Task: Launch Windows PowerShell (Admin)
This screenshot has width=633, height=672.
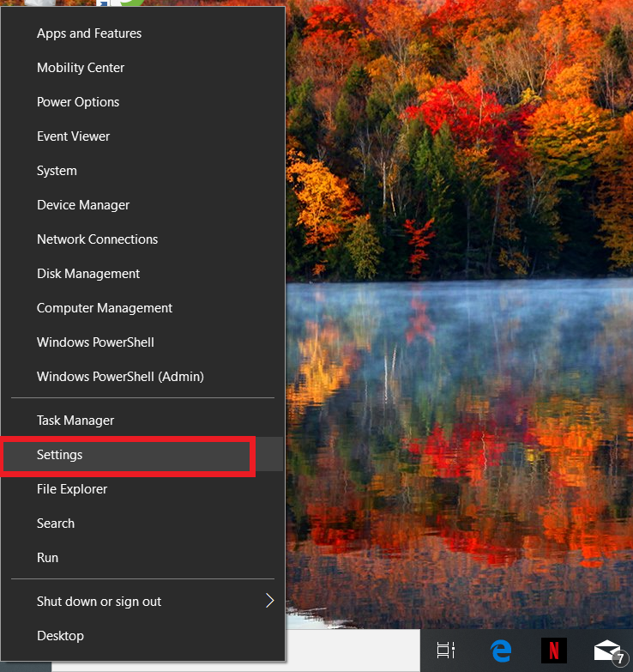Action: tap(142, 376)
